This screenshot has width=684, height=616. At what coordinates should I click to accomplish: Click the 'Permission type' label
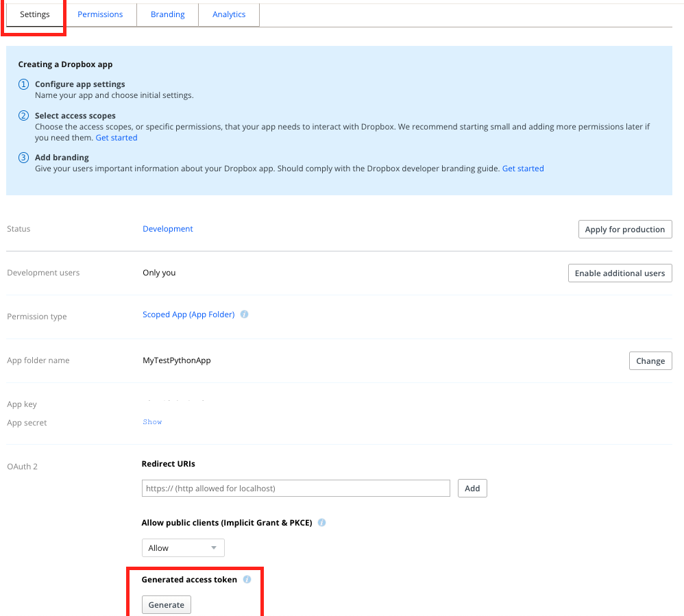coord(37,317)
